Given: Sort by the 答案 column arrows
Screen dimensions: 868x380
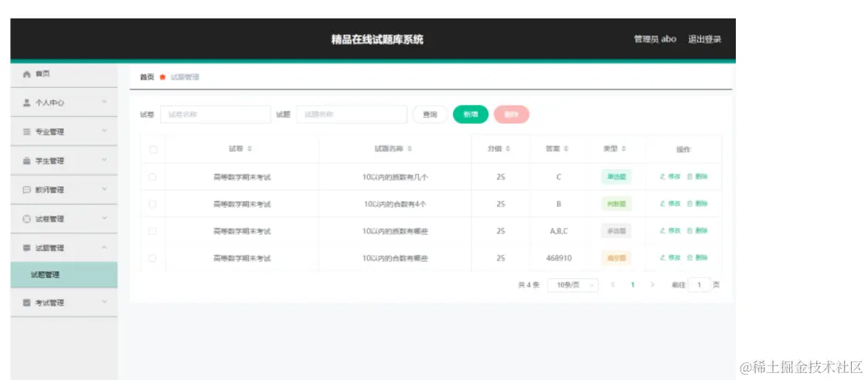Looking at the screenshot, I should 567,149.
